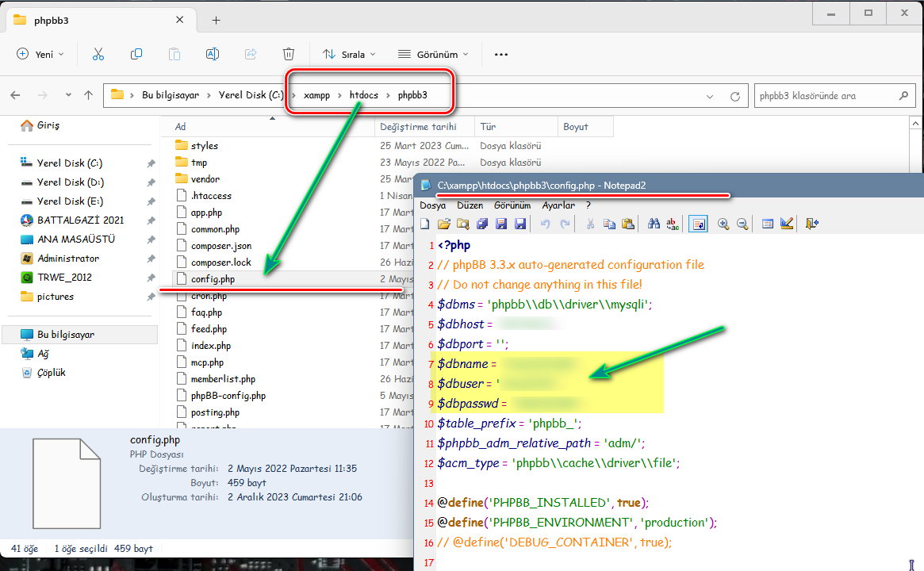Click the Paste clipboard icon in Notepad2 toolbar
Viewport: 924px width, 571px height.
click(x=628, y=224)
